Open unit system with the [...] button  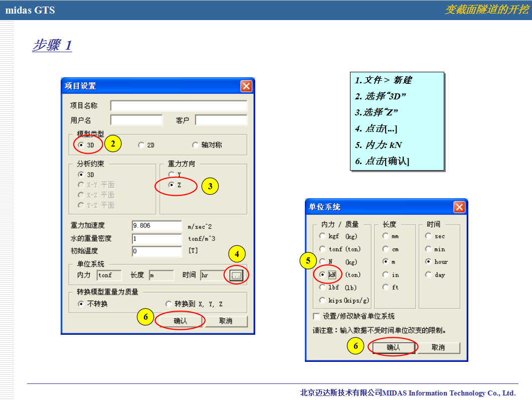click(236, 275)
